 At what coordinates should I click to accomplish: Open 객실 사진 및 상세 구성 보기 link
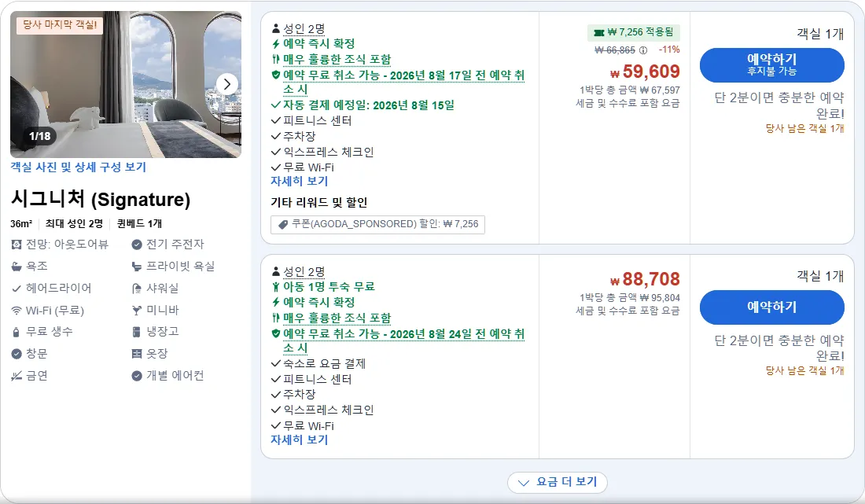tap(79, 167)
